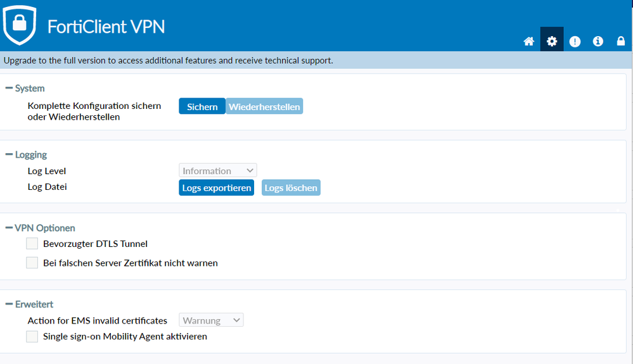Image resolution: width=633 pixels, height=364 pixels.
Task: Click the Wiederherstellen button
Action: 264,107
